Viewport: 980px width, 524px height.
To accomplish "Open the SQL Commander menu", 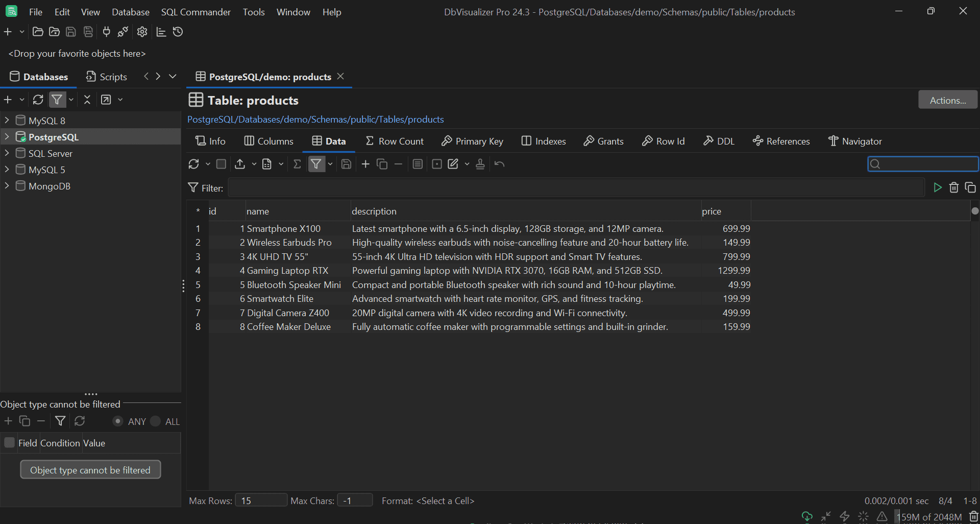I will tap(195, 12).
